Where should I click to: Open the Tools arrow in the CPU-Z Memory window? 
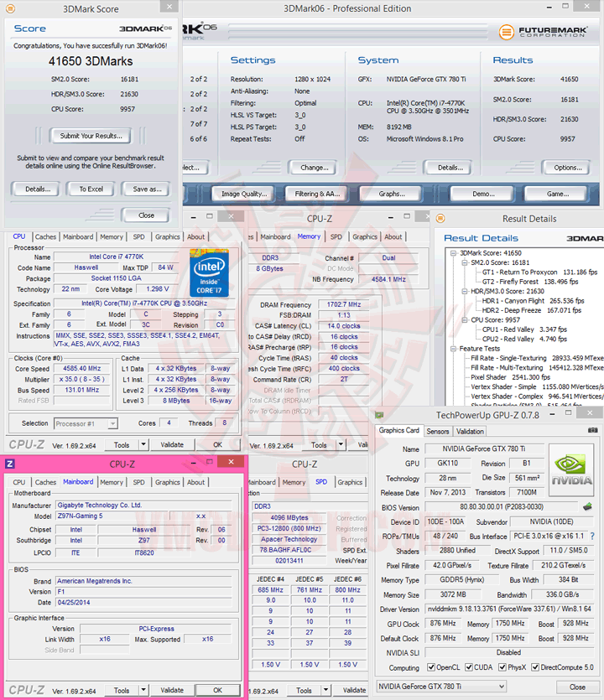341,444
